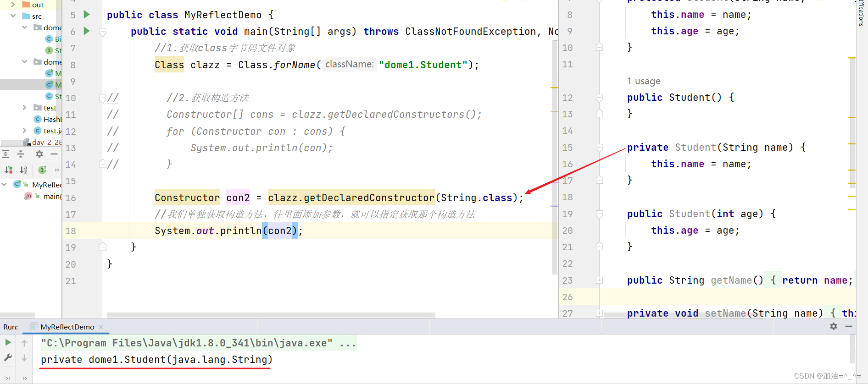Hide the Structure panel with the minus icon
Image resolution: width=868 pixels, height=384 pixels.
(x=54, y=154)
